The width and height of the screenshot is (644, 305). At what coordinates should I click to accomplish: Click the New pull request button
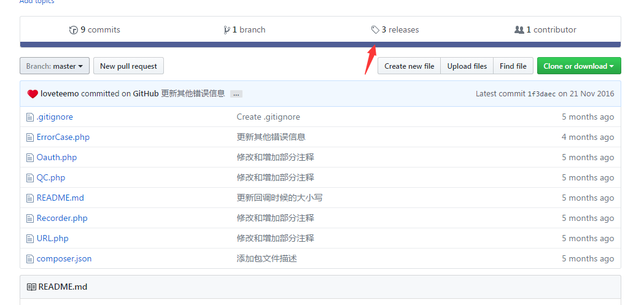click(128, 66)
